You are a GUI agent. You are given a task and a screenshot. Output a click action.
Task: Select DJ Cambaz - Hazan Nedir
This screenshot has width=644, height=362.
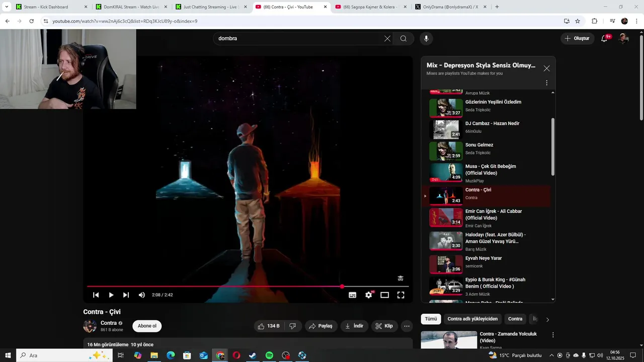point(487,128)
